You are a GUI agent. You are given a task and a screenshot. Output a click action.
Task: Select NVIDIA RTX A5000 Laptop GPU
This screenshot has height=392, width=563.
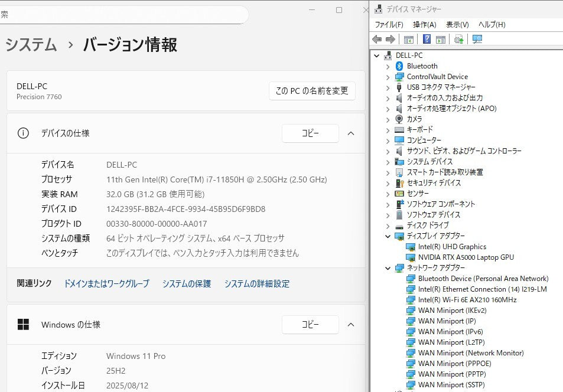pyautogui.click(x=466, y=257)
